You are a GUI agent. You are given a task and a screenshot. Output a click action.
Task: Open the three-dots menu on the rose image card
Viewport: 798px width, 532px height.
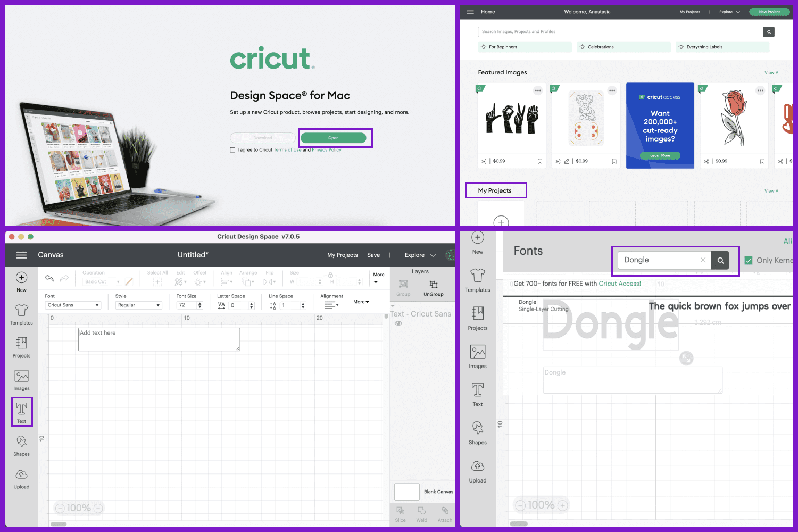[760, 90]
